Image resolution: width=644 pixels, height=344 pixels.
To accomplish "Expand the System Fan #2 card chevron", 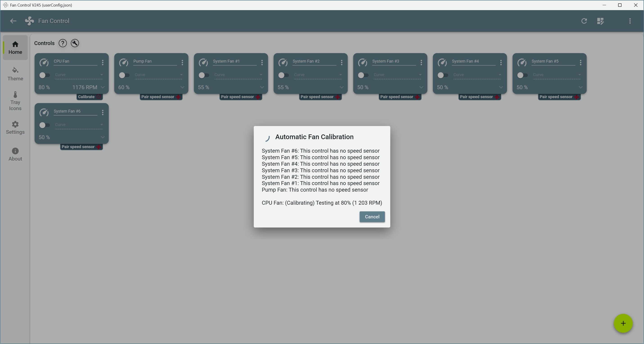I will [x=342, y=87].
